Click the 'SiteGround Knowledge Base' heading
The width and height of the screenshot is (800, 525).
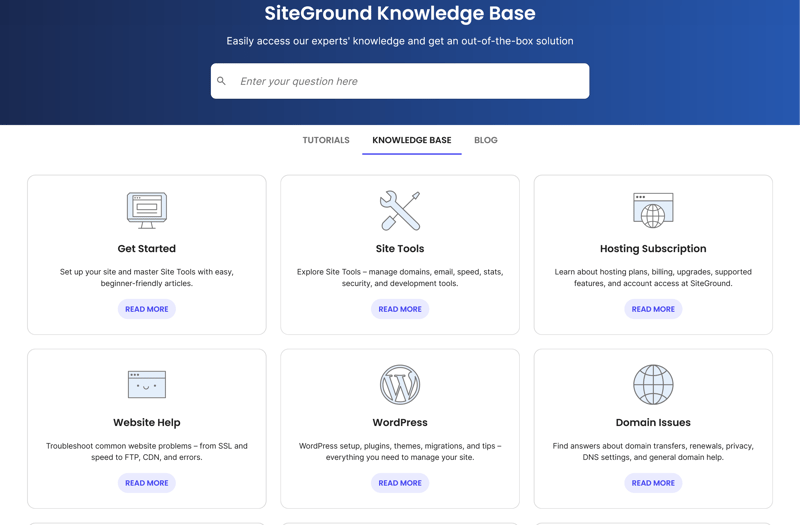[x=400, y=13]
